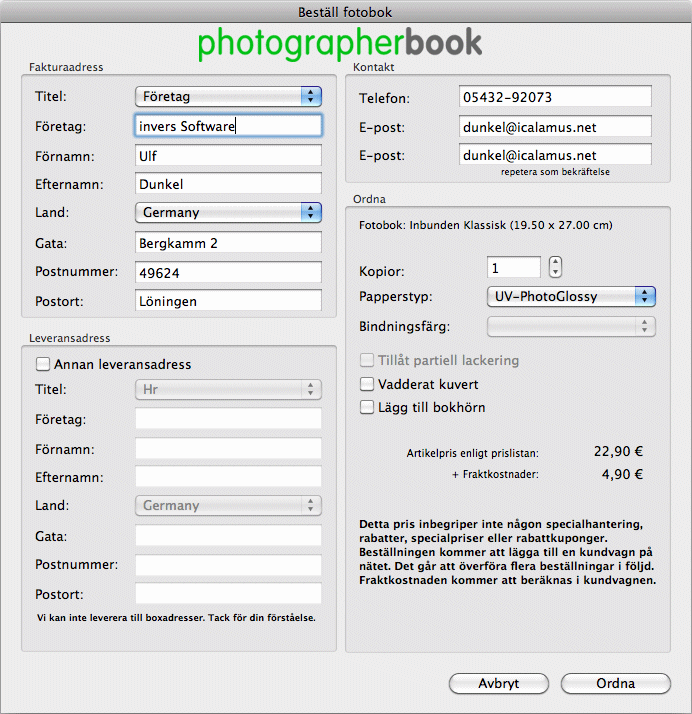
Task: Click the shipping cost value 4,90 €
Action: [622, 474]
